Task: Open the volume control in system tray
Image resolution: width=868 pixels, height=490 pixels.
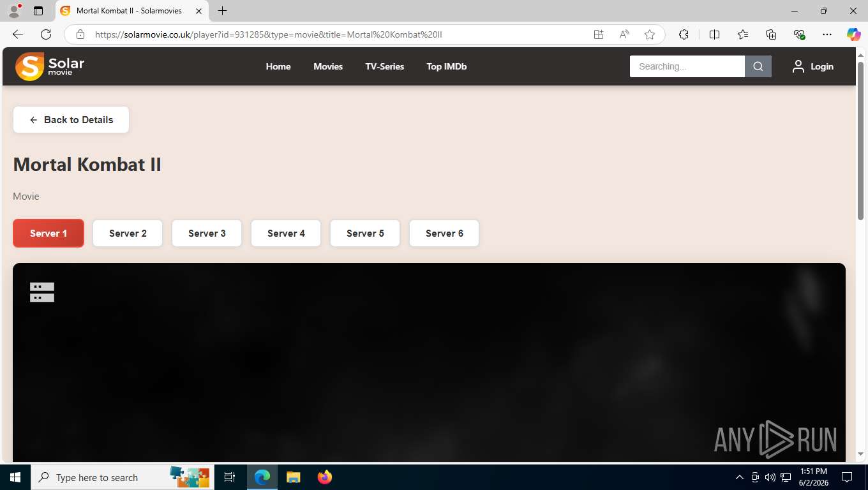Action: point(770,477)
